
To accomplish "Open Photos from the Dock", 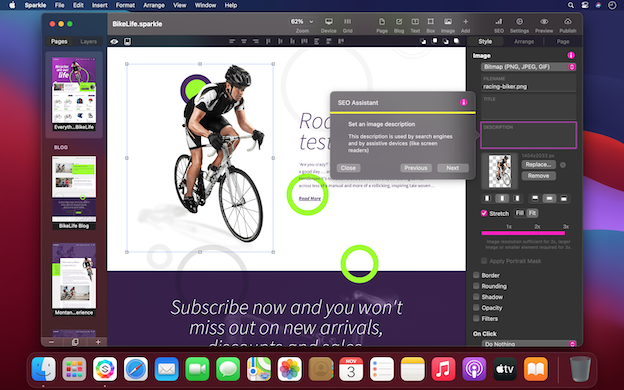I will pyautogui.click(x=290, y=369).
